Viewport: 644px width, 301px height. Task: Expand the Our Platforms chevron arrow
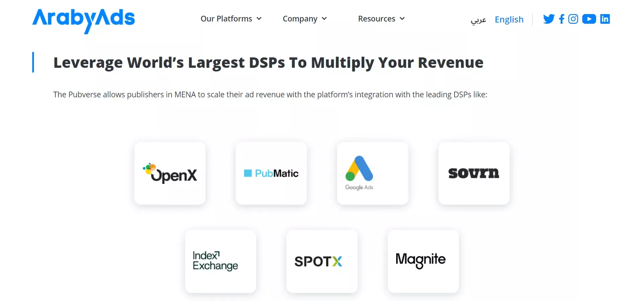pyautogui.click(x=259, y=19)
